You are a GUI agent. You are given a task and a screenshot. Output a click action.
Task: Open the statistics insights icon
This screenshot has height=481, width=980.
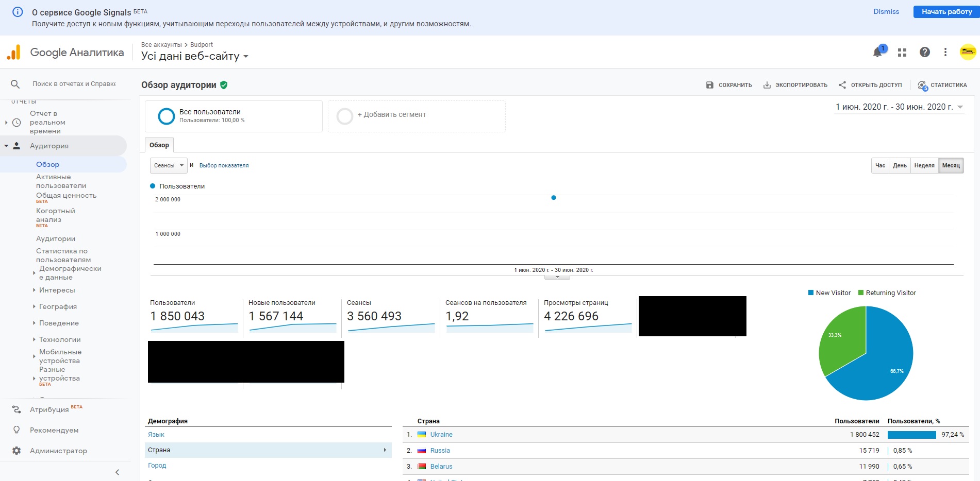click(x=923, y=85)
